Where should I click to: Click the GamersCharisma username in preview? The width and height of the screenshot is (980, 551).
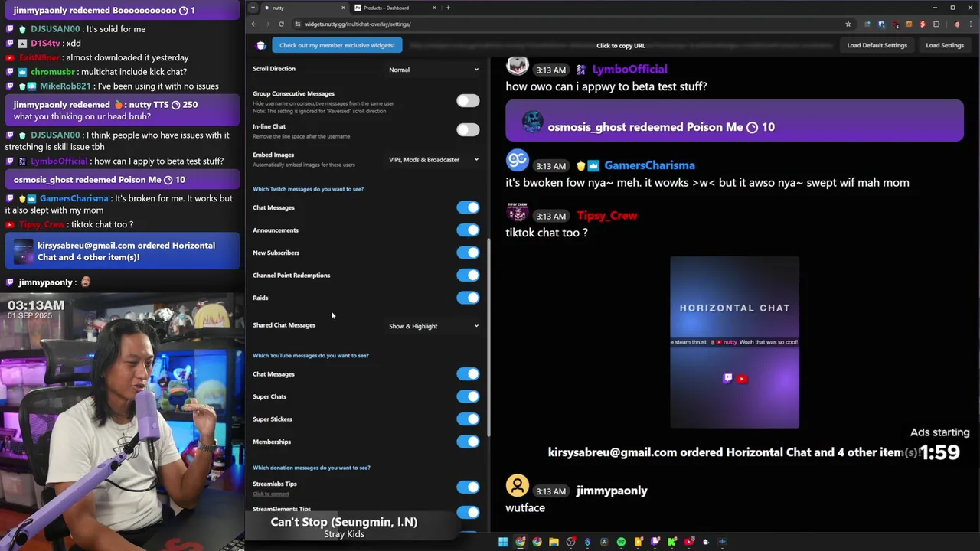pyautogui.click(x=649, y=165)
